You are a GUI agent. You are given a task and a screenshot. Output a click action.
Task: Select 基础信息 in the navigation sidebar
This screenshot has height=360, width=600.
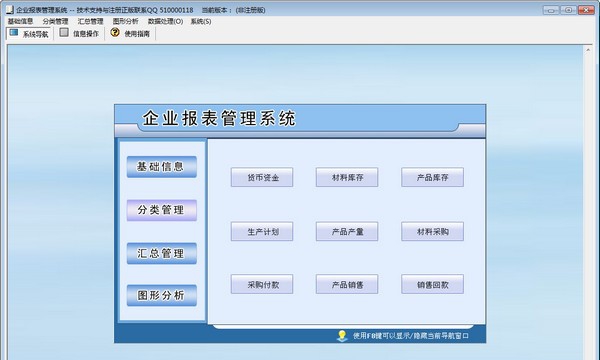pyautogui.click(x=161, y=167)
